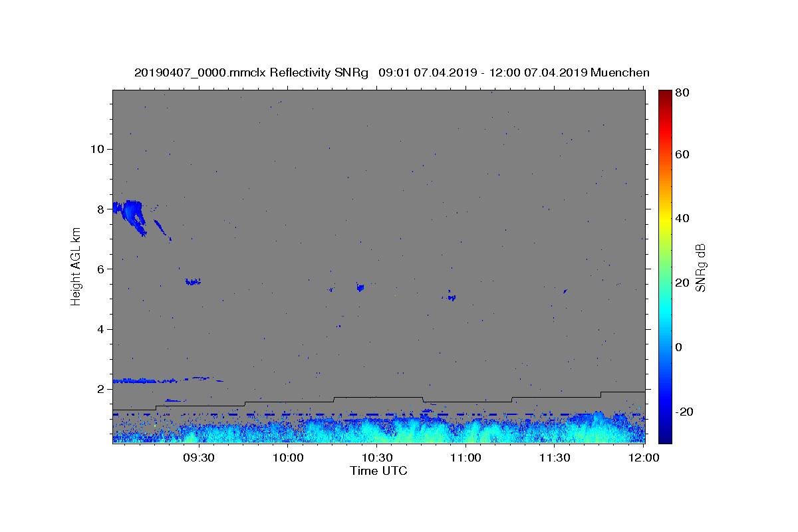Click the dark red top of the colorbar
The height and width of the screenshot is (532, 798).
point(665,94)
